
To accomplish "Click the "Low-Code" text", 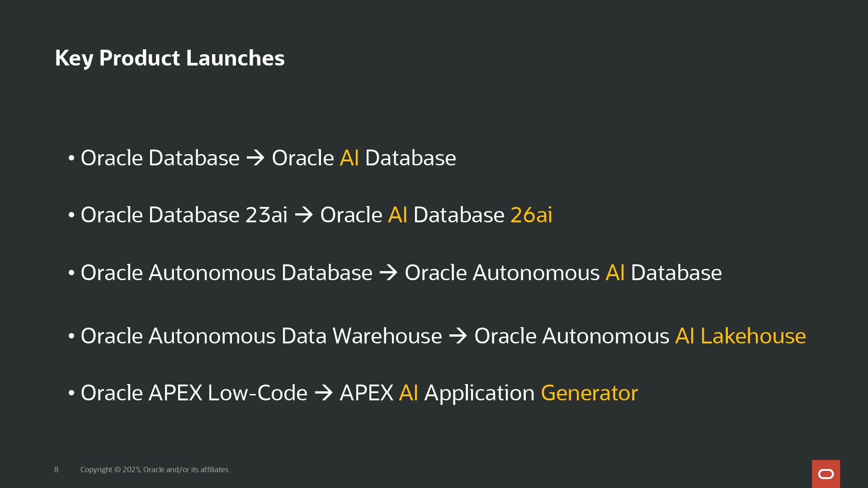I will [257, 393].
